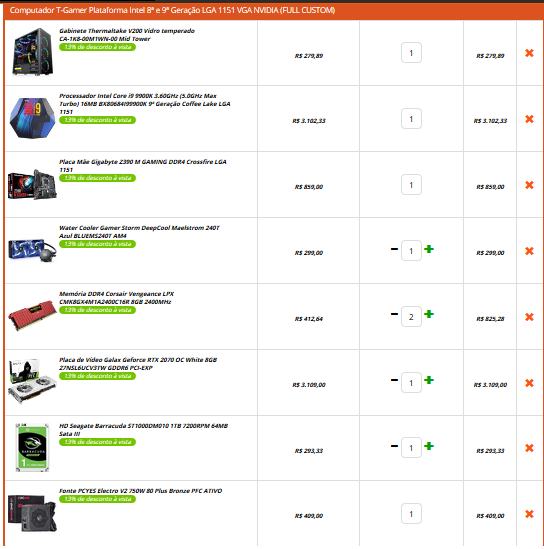Increase quantity of Corsair Vengeance memory
The image size is (544, 549).
click(x=429, y=314)
